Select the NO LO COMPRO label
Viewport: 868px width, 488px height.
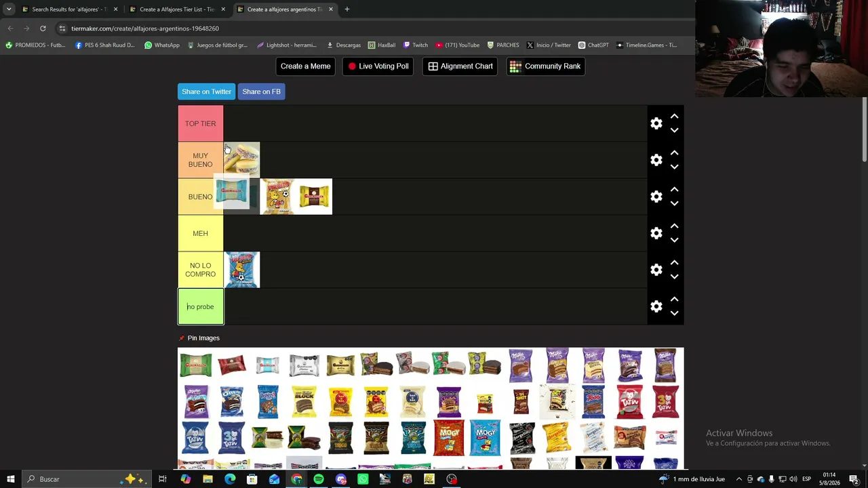(200, 270)
